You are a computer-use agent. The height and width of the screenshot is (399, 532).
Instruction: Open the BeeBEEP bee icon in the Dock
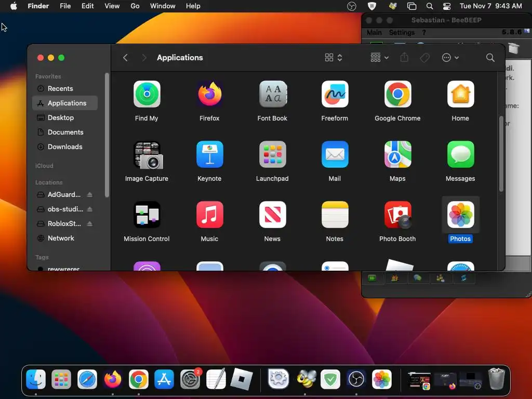pyautogui.click(x=305, y=379)
